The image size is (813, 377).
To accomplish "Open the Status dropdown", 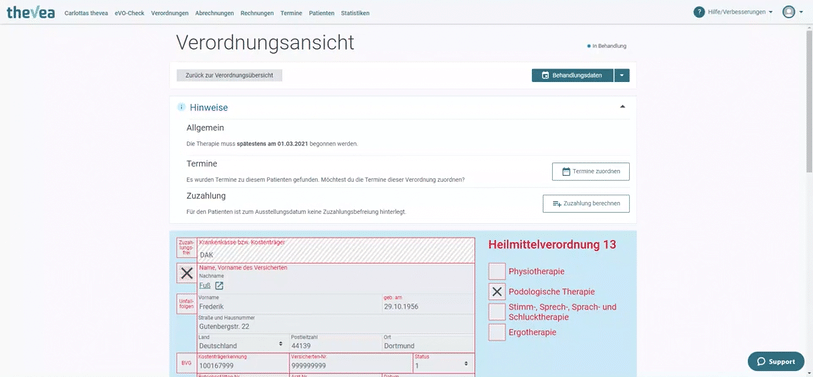I will pyautogui.click(x=443, y=363).
